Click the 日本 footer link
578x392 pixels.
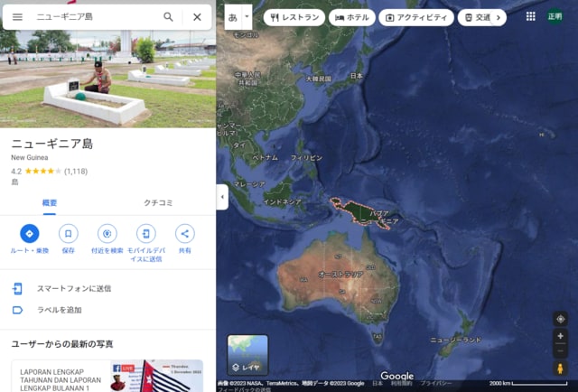click(x=378, y=384)
